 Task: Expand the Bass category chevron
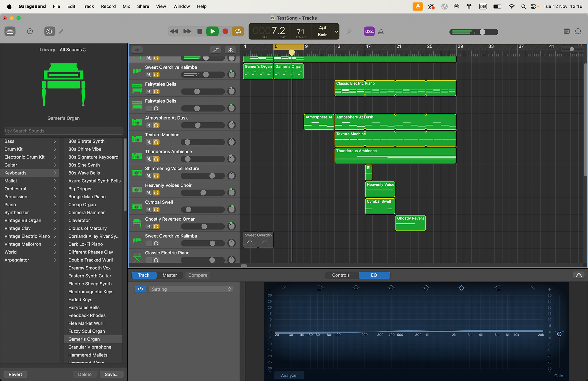pyautogui.click(x=55, y=141)
